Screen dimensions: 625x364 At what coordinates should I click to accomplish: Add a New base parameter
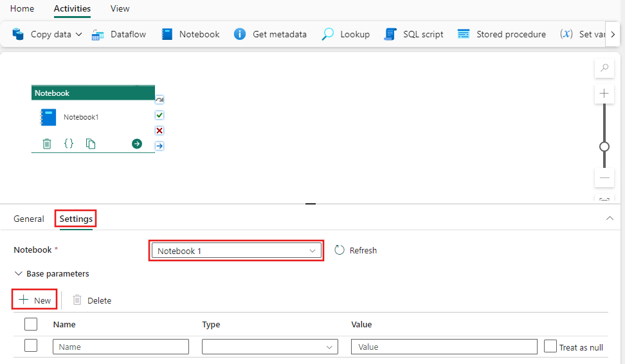[x=35, y=300]
